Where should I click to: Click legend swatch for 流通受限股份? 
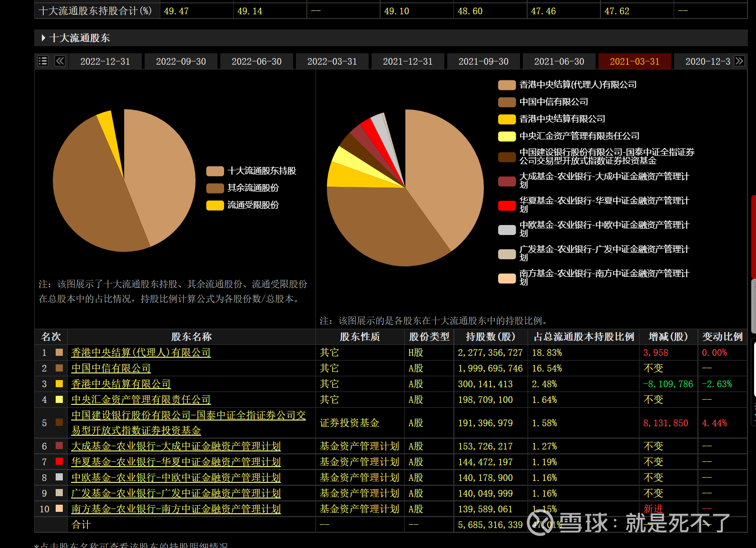(215, 205)
